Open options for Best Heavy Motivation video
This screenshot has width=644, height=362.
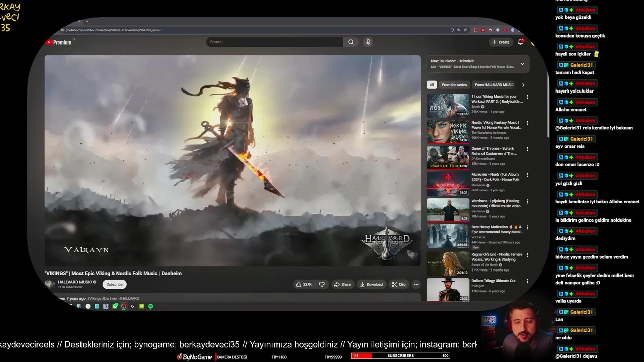point(527,227)
